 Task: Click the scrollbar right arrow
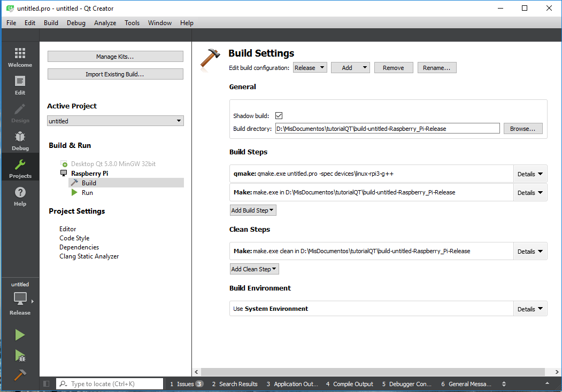(x=557, y=372)
